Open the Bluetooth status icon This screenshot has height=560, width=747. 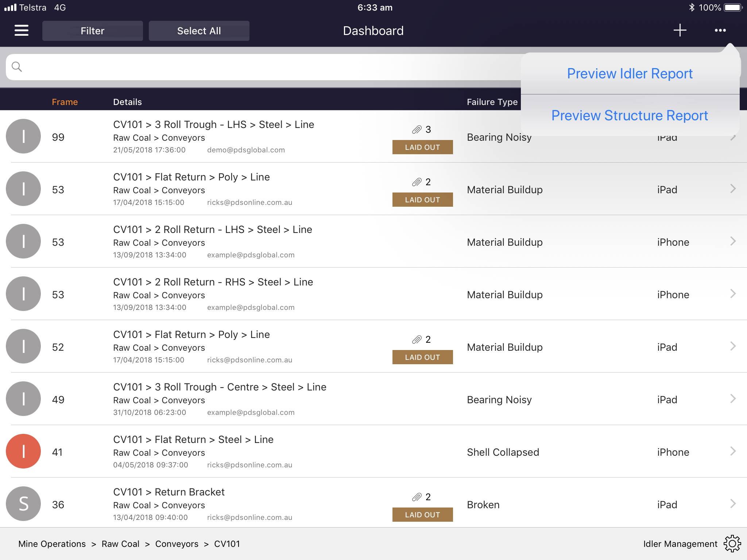pos(692,7)
